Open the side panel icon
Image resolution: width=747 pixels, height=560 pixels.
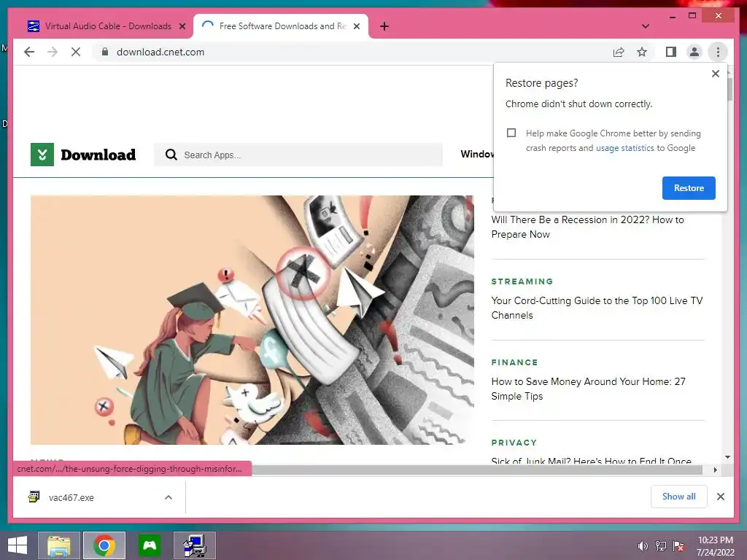(x=671, y=52)
